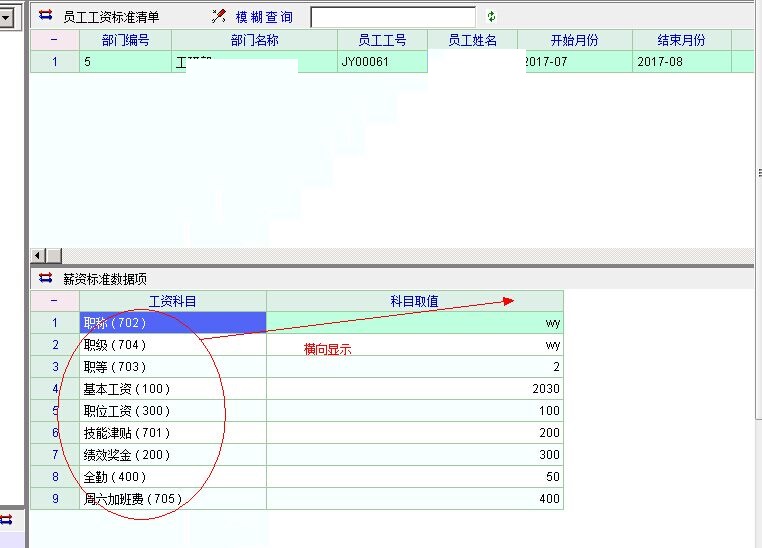Click the 科目取值 column header

tap(414, 300)
